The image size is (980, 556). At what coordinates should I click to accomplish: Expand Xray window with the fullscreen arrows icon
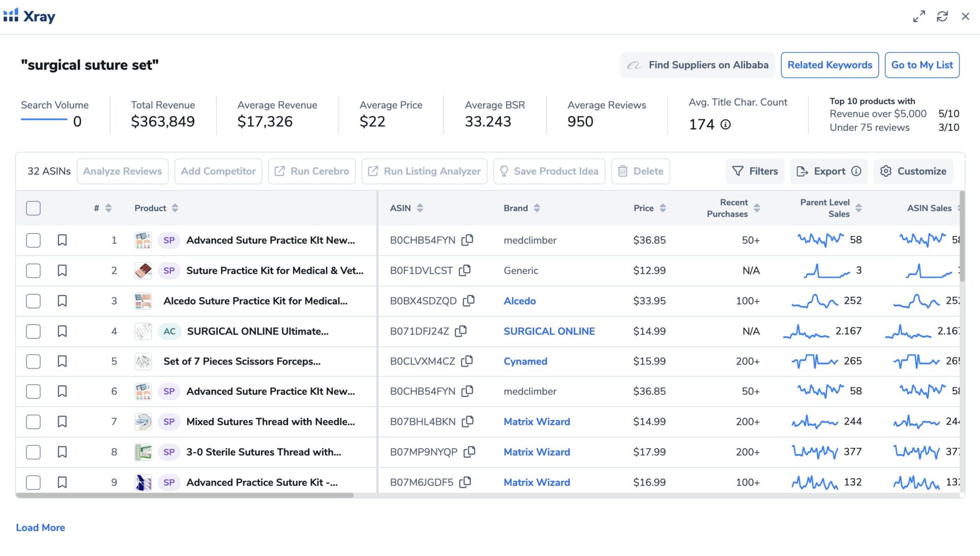click(x=919, y=16)
